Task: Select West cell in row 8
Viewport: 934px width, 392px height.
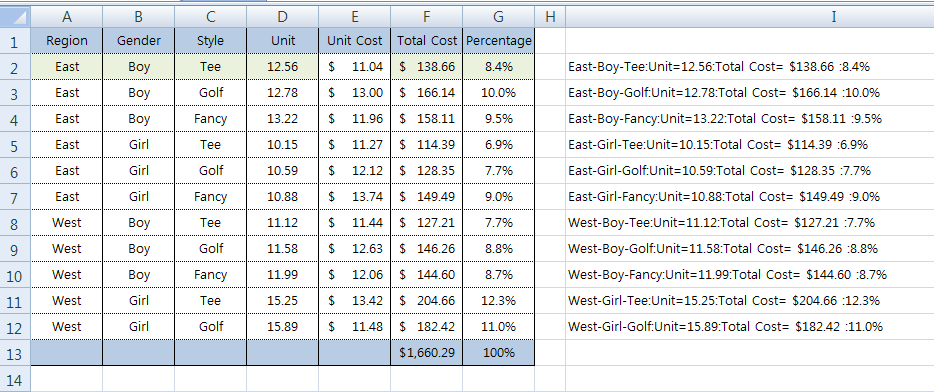Action: pyautogui.click(x=67, y=223)
